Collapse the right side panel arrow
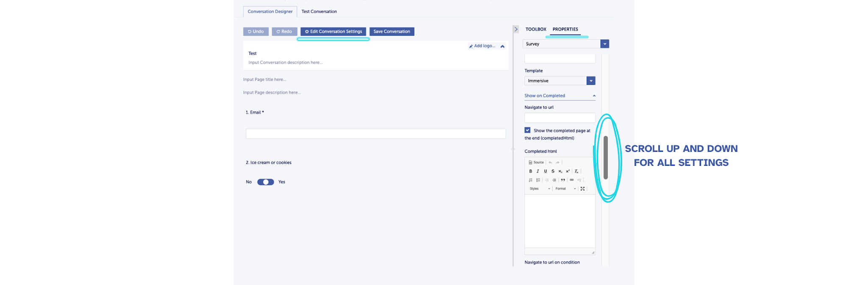 pos(516,29)
